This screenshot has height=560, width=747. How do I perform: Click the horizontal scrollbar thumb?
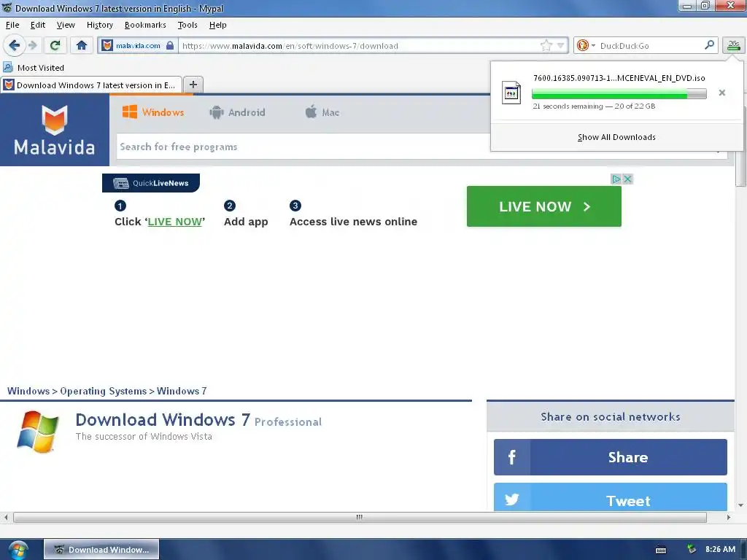(x=360, y=517)
